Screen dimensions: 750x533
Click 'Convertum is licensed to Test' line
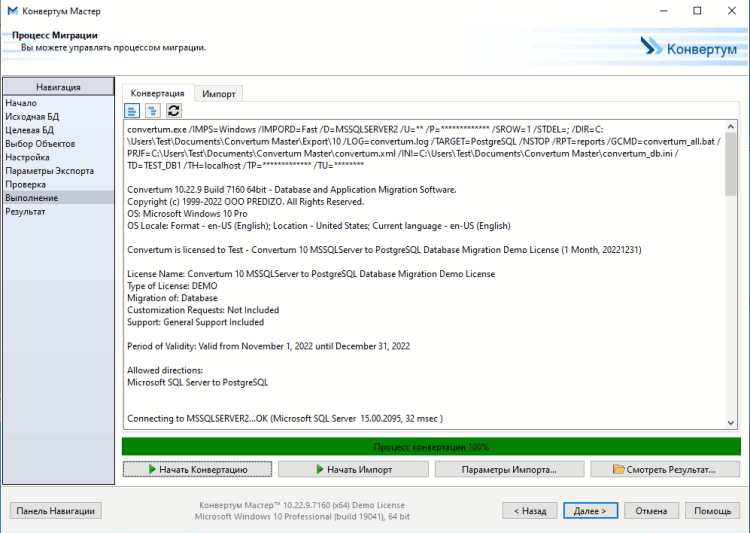[x=384, y=250]
